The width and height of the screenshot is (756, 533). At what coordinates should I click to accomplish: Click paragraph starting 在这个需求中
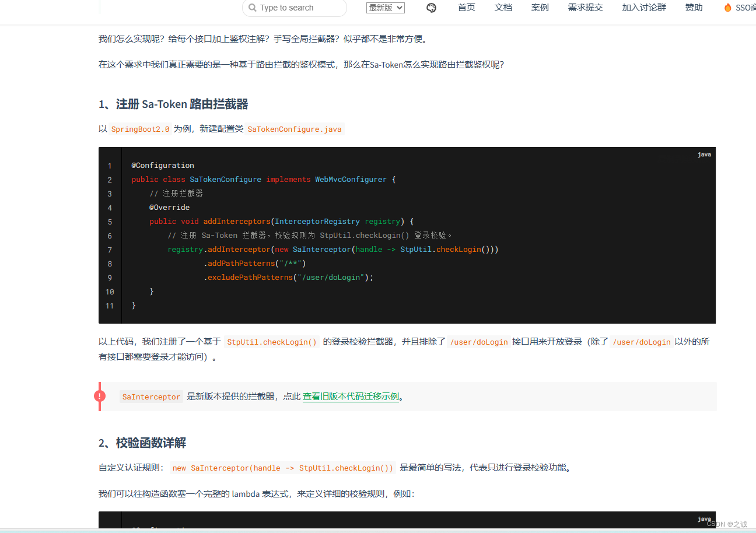pyautogui.click(x=301, y=65)
